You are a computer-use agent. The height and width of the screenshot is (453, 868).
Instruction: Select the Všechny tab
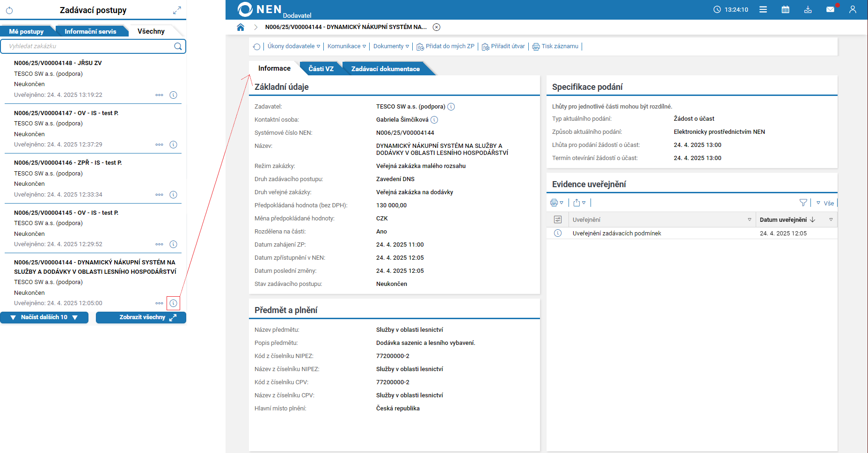coord(151,31)
